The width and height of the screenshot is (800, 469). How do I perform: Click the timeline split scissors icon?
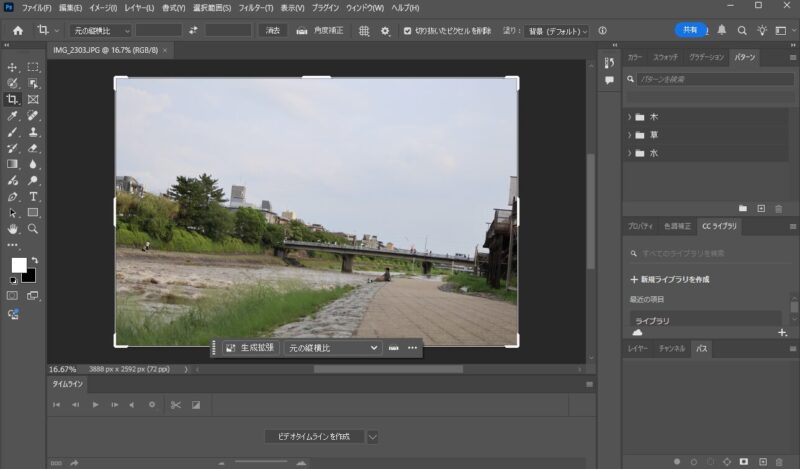175,405
